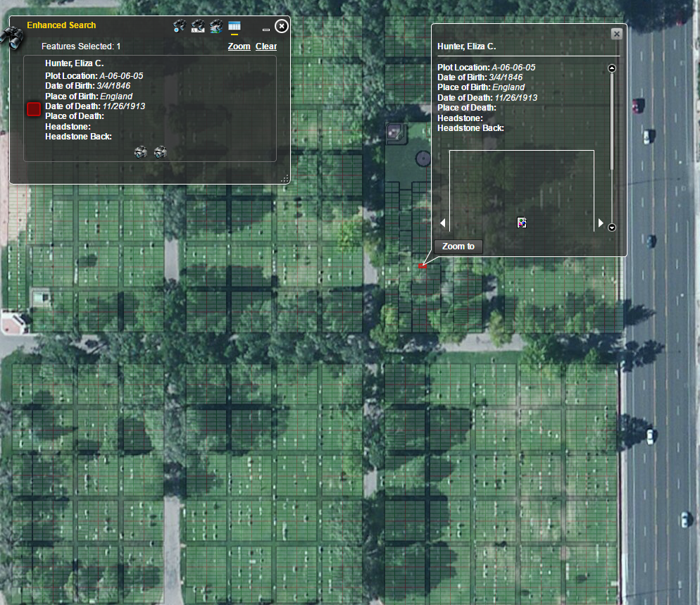The width and height of the screenshot is (700, 605).
Task: Click Date of Birth 3/4/1846 in popup
Action: point(480,77)
